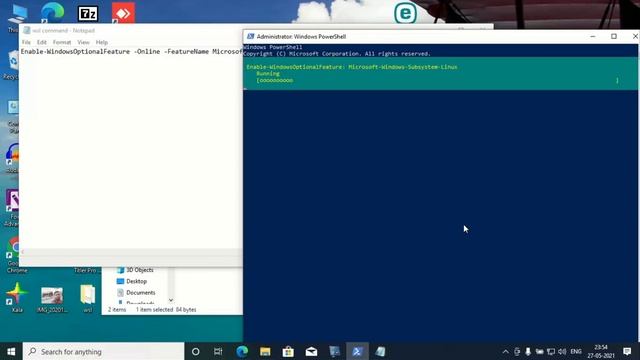
Task: Click the PowerShell progress bar
Action: pos(438,80)
